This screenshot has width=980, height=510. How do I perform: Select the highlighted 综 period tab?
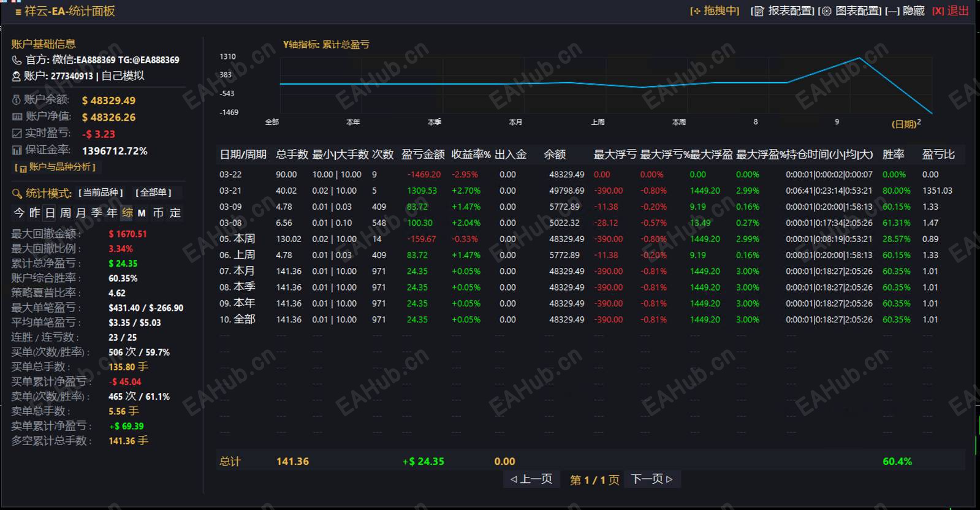127,213
